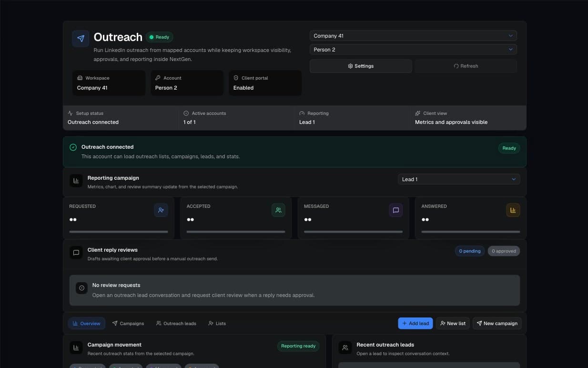This screenshot has height=368, width=588.
Task: Click 'Metrics and approvals visible' text
Action: coord(451,122)
